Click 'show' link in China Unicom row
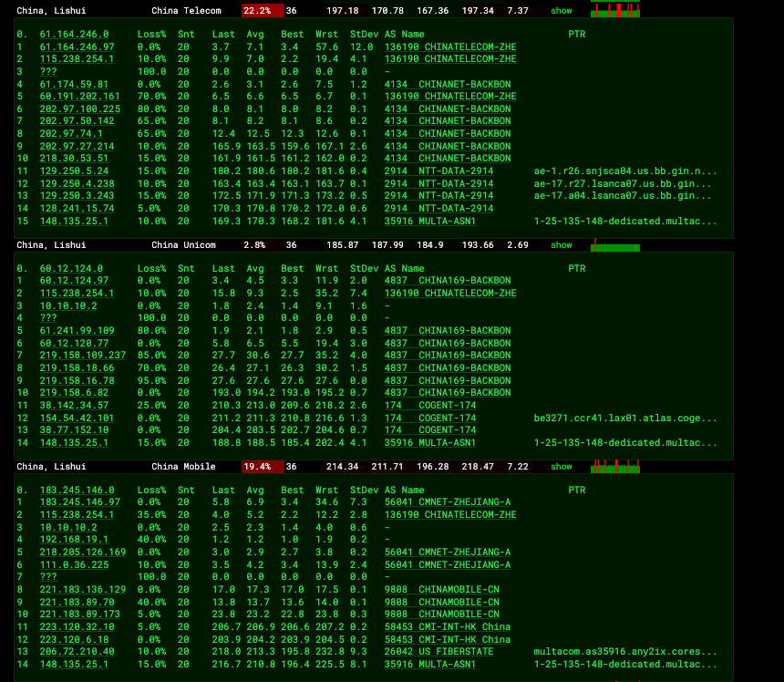The height and width of the screenshot is (682, 784). pos(561,245)
